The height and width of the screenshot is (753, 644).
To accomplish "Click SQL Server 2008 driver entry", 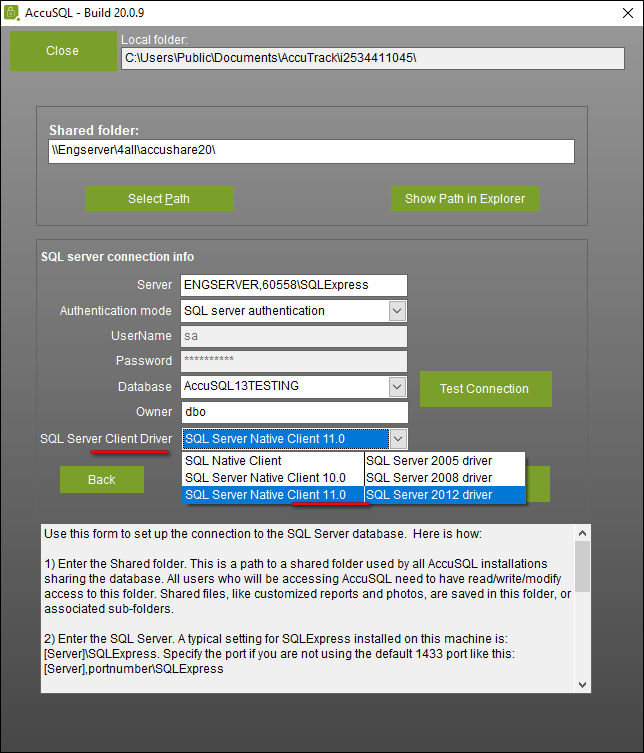I will [445, 478].
